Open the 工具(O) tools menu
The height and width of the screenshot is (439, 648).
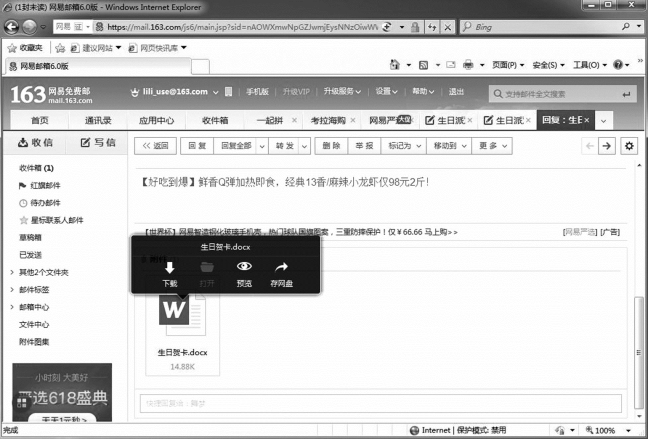click(x=590, y=65)
